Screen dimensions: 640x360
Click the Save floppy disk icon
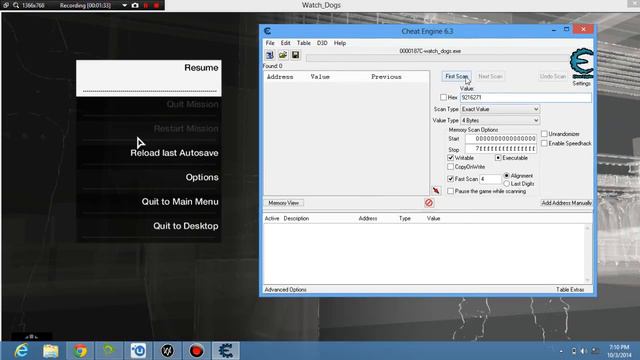[x=295, y=55]
